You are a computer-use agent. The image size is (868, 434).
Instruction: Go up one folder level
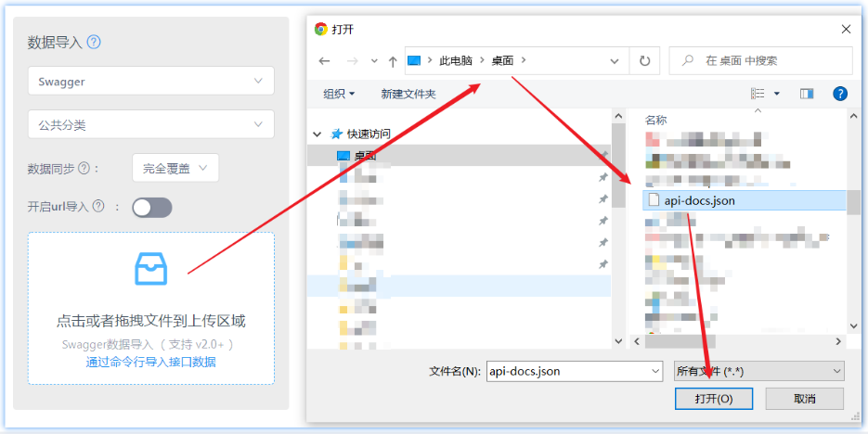(393, 61)
